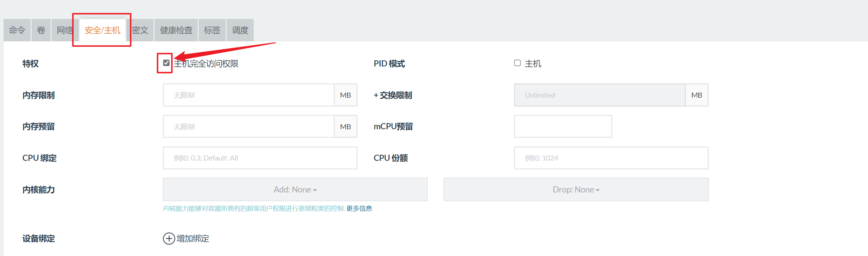868x256 pixels.
Task: Focus the CPU 绑定 input field
Action: tap(260, 158)
